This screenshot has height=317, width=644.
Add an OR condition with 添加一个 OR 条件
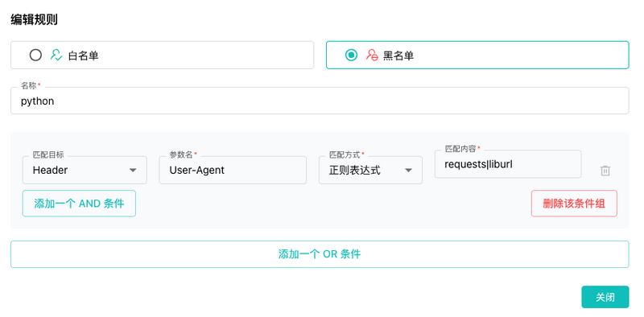pos(320,254)
